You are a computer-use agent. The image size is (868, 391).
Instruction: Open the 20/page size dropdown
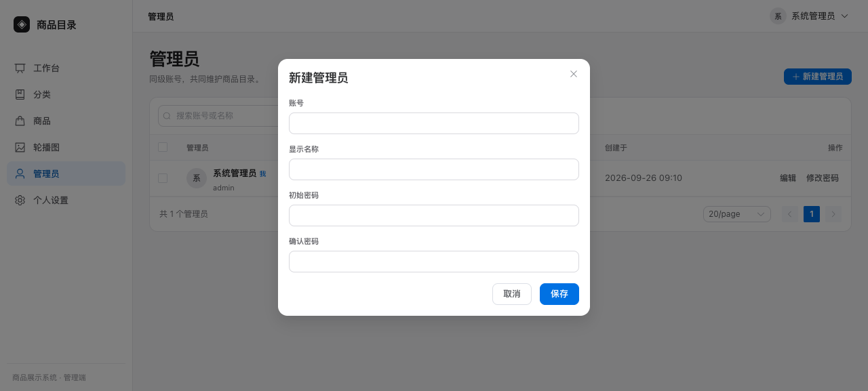[737, 214]
